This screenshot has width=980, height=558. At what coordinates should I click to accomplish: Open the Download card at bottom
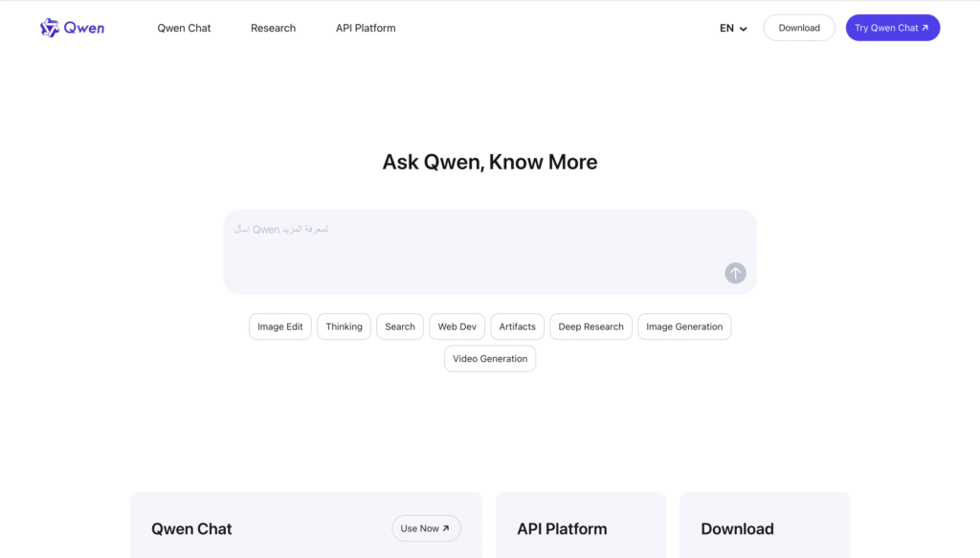(x=764, y=527)
